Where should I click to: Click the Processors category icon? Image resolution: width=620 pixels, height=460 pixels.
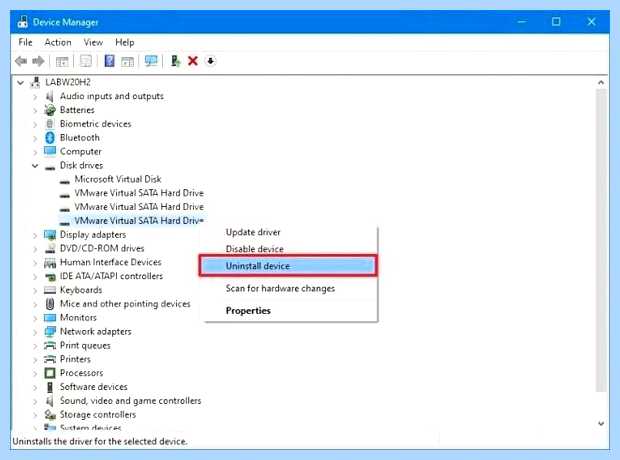pos(50,373)
